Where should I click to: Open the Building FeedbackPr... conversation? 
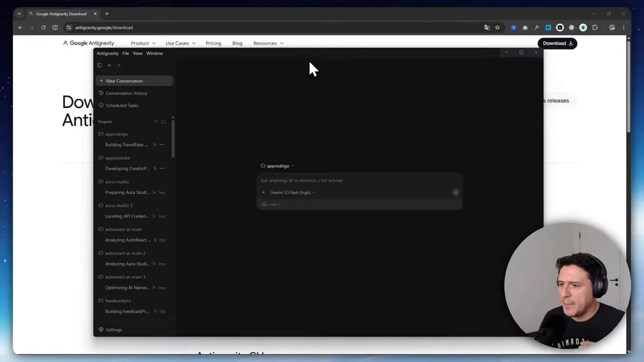pos(127,312)
